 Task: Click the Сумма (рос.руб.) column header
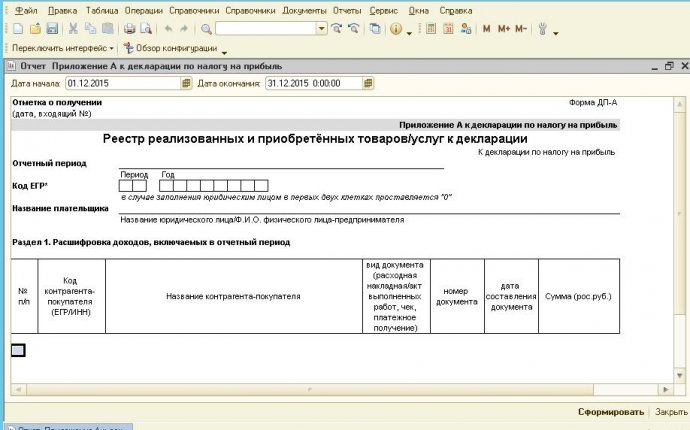click(579, 296)
